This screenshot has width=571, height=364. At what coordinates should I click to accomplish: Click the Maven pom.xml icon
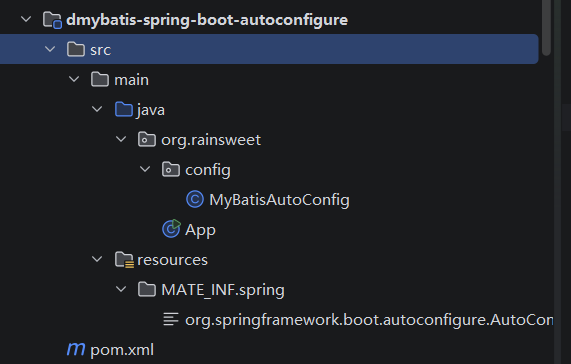[x=76, y=349]
